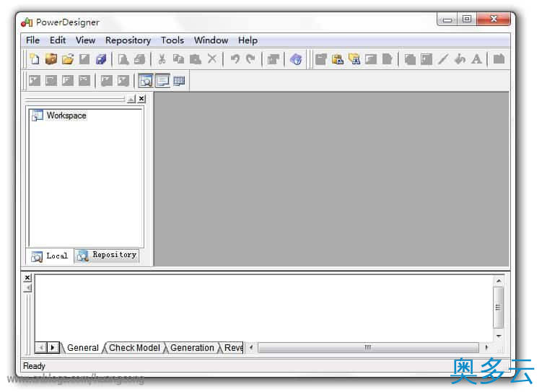Click the Save icon
The image size is (542, 392).
coord(84,59)
